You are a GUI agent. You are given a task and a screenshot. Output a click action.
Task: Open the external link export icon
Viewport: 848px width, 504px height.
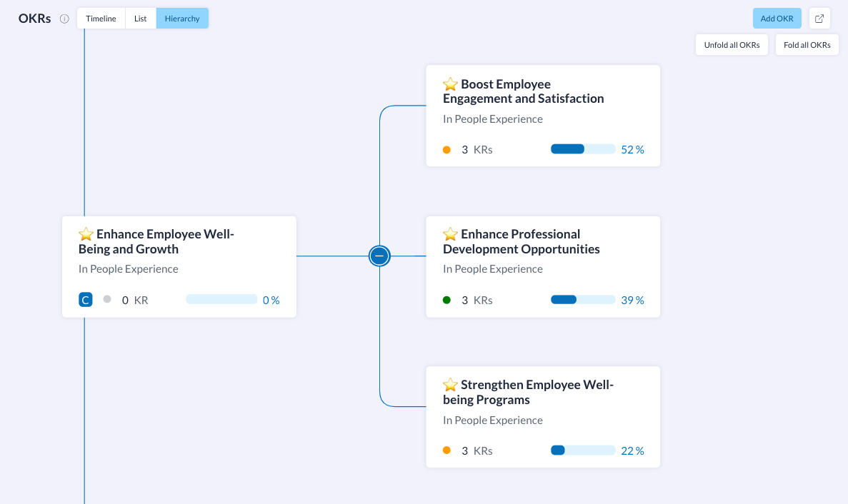click(x=819, y=19)
